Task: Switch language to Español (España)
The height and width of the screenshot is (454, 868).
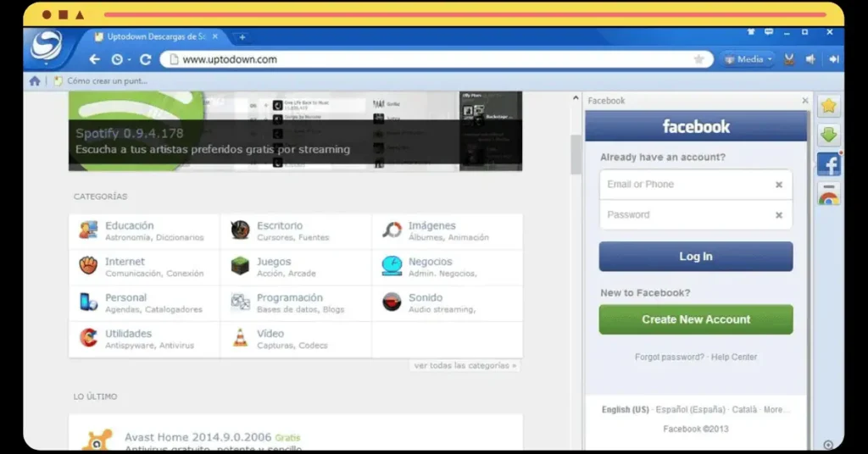Action: [x=690, y=410]
